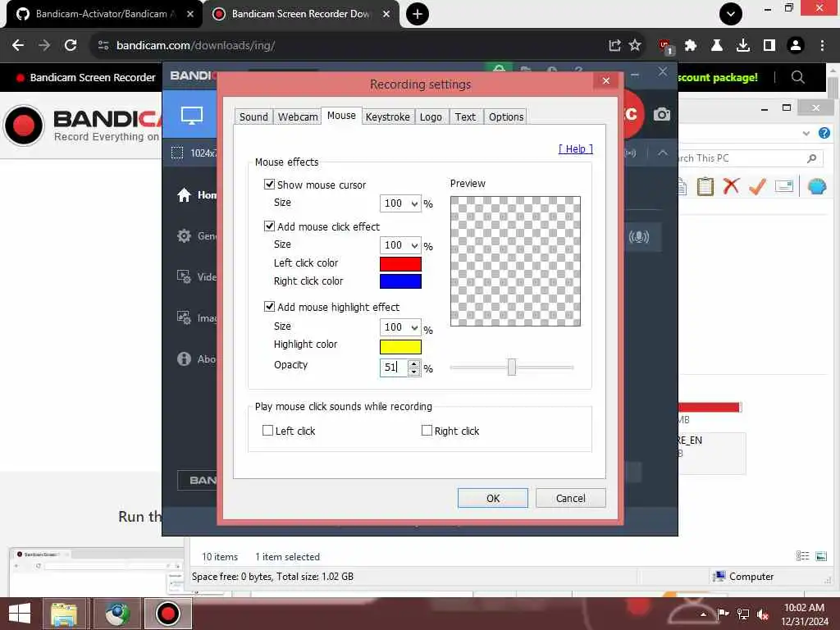This screenshot has height=630, width=840.
Task: Click the mouse effect Preview area
Action: (x=515, y=261)
